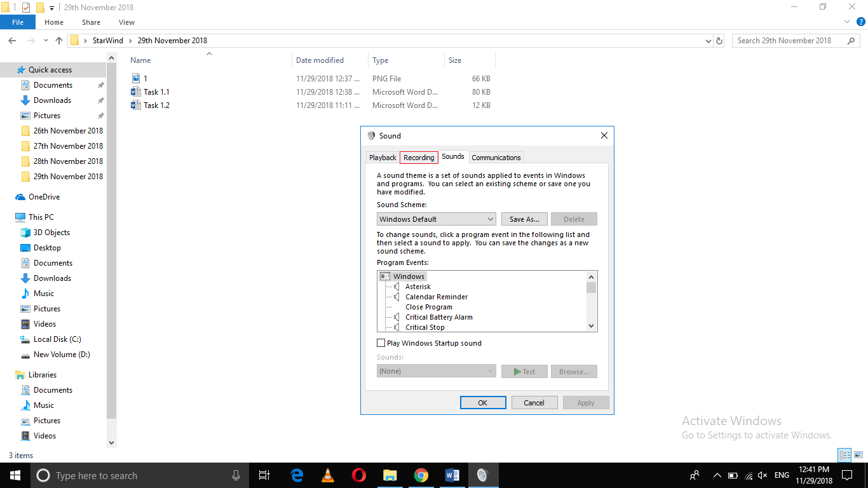Open Microsoft Word from the taskbar
Screen dimensions: 868x488
tap(452, 475)
